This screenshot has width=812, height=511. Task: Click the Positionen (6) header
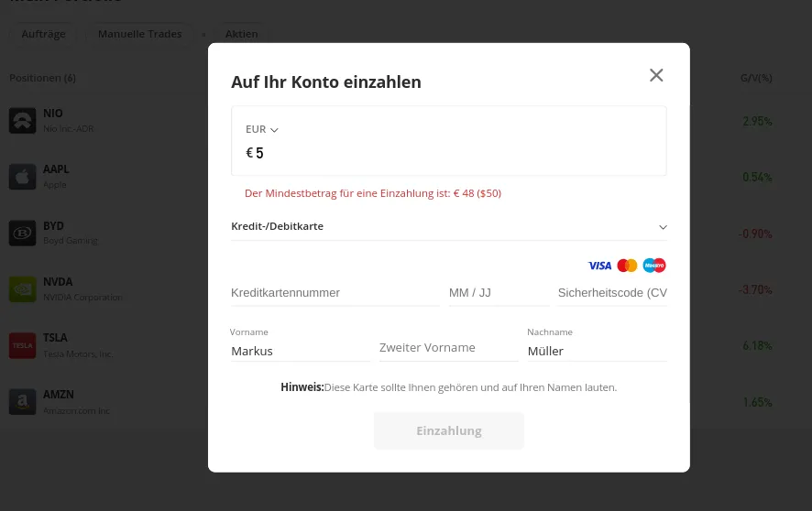tap(42, 78)
